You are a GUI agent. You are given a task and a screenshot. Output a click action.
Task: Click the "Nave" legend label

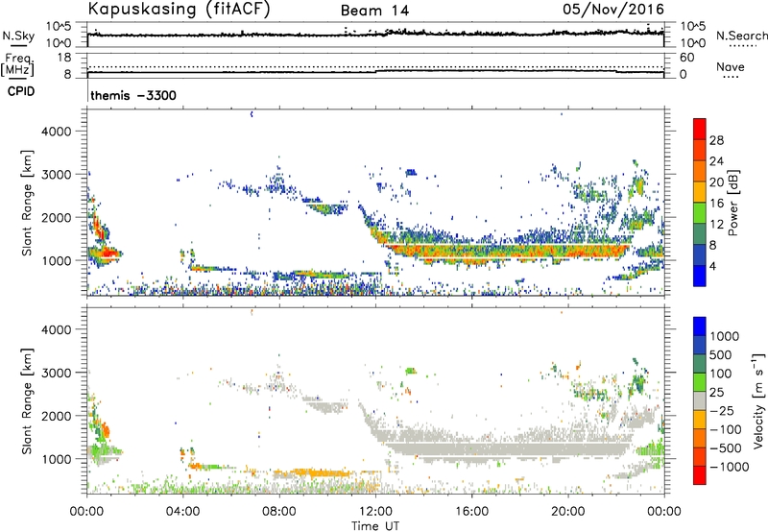[x=731, y=66]
